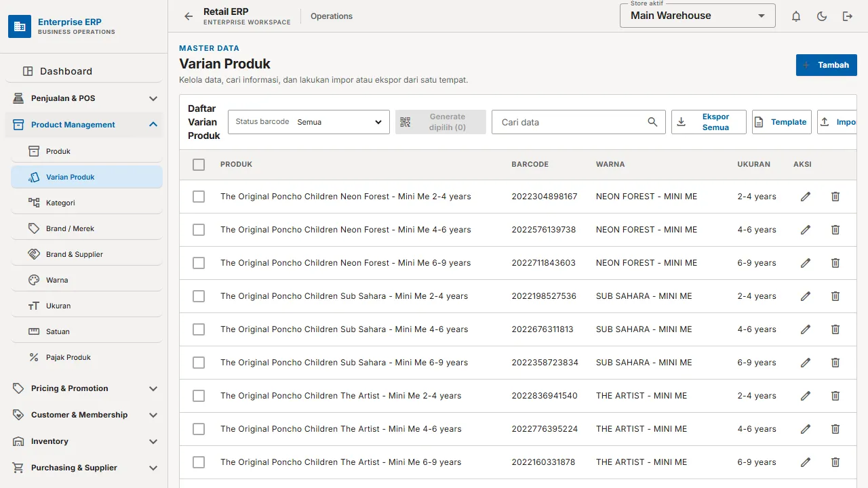The image size is (868, 488).
Task: Click the Tambah button
Action: click(x=827, y=65)
